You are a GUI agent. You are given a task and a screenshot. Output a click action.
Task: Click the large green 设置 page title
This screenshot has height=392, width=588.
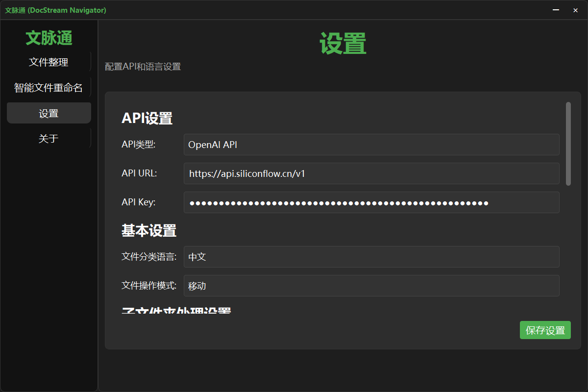pyautogui.click(x=343, y=44)
